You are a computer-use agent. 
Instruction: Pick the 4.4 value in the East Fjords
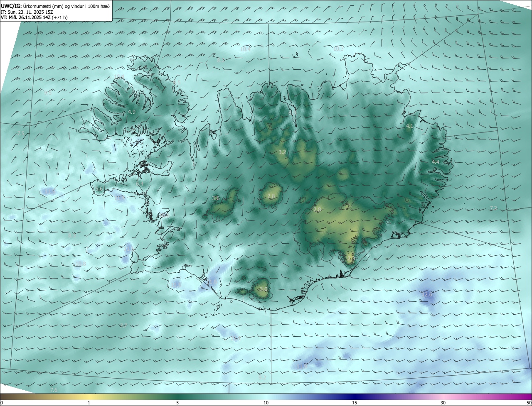tap(436, 162)
